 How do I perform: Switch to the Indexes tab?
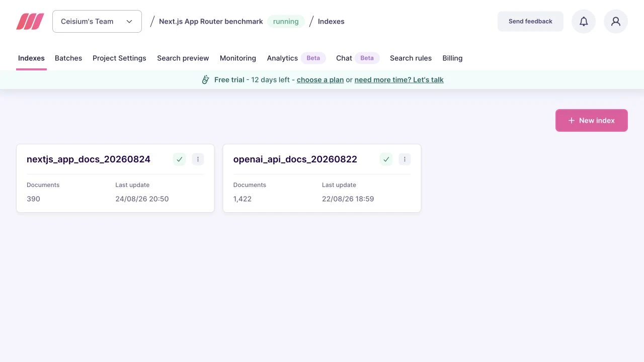coord(31,58)
